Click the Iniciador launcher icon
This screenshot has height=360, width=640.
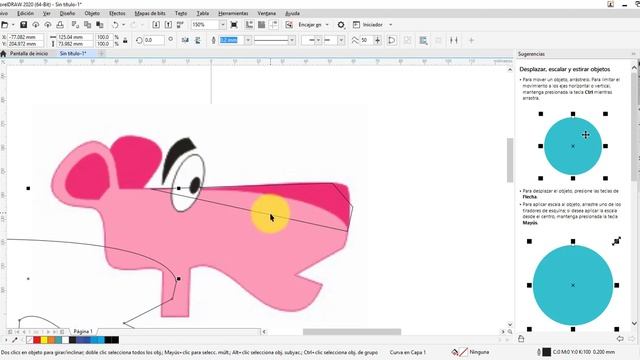pos(356,25)
